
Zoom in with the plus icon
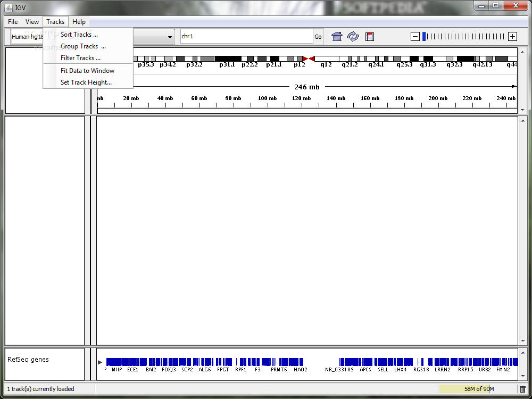point(513,36)
